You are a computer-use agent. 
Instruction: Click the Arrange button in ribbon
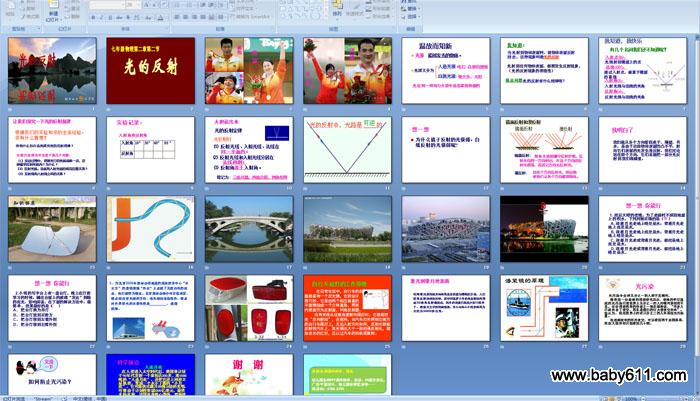(337, 8)
